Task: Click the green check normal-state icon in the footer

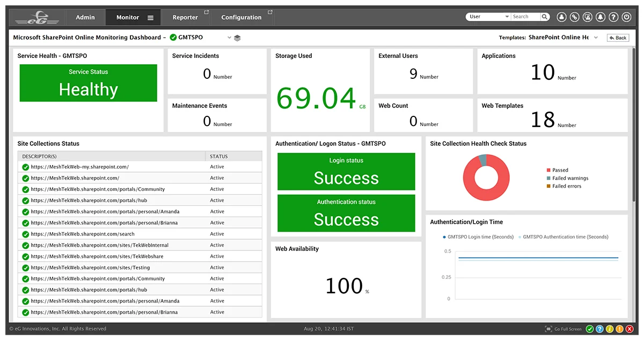Action: click(x=590, y=329)
